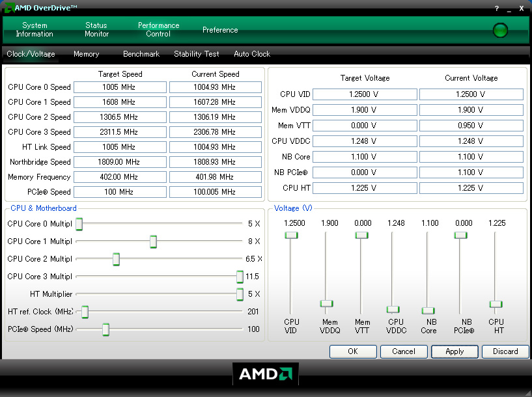This screenshot has height=397, width=532.
Task: Click PCIe current speed 100.005 MHz
Action: coord(216,192)
